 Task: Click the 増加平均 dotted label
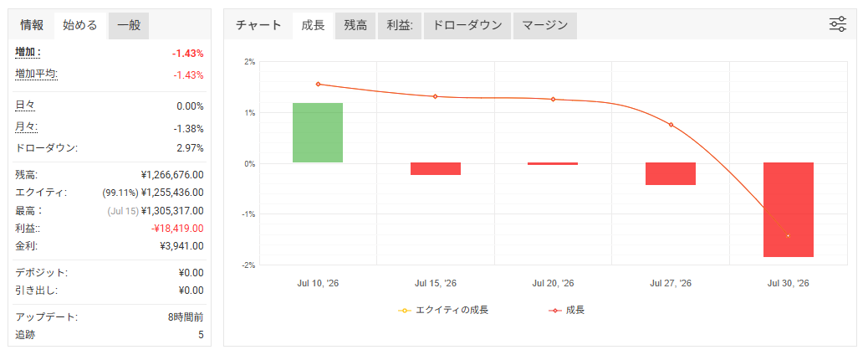(x=37, y=75)
